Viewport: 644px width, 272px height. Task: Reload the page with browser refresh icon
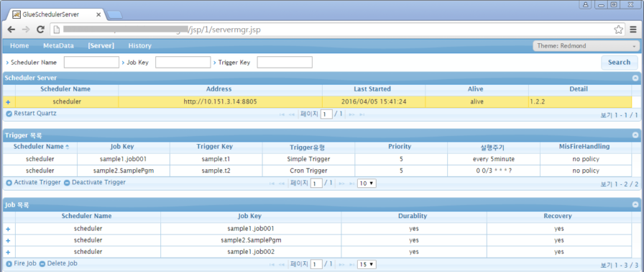click(x=40, y=30)
